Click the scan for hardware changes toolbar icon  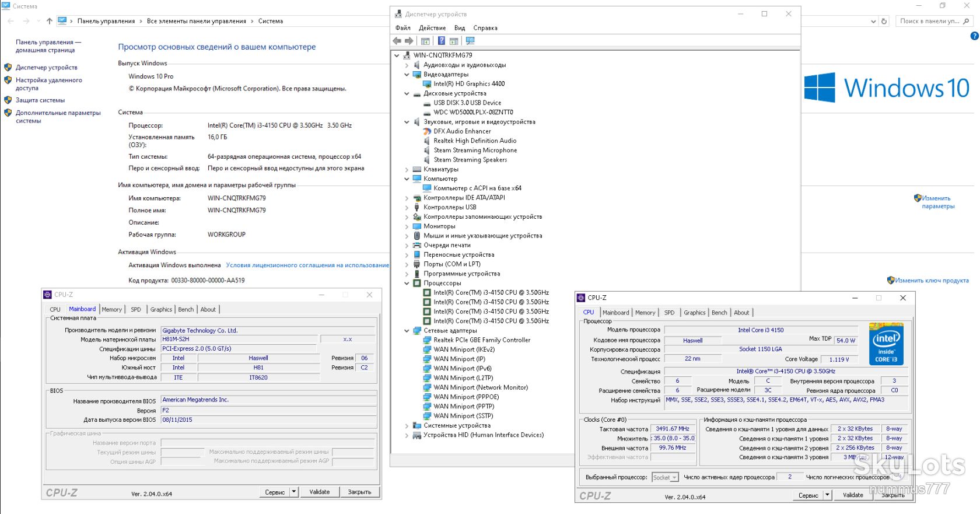coord(470,41)
